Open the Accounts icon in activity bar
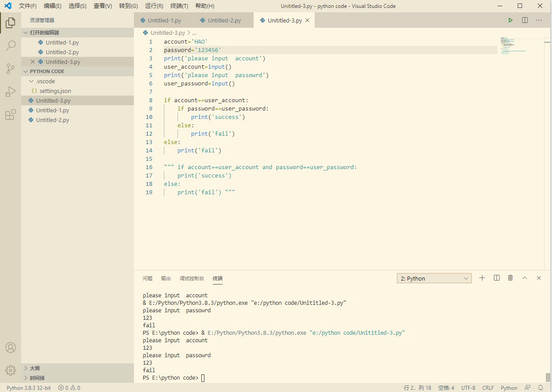 click(11, 348)
